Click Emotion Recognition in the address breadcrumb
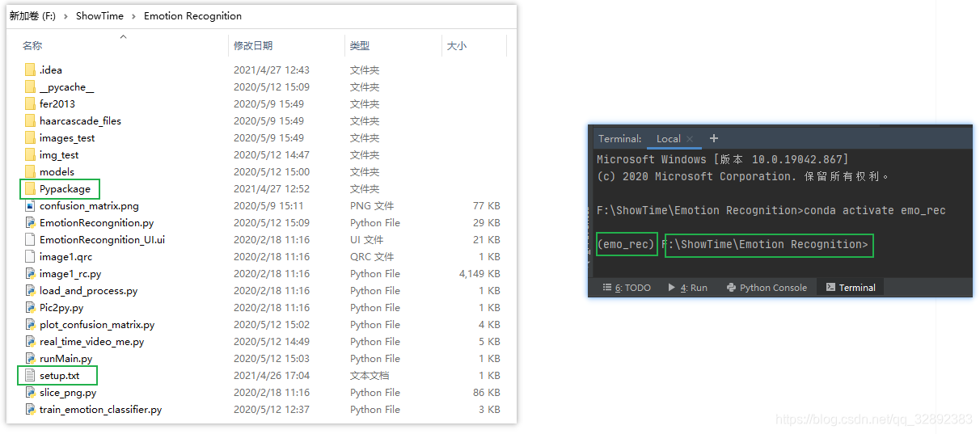The height and width of the screenshot is (434, 980). click(192, 15)
